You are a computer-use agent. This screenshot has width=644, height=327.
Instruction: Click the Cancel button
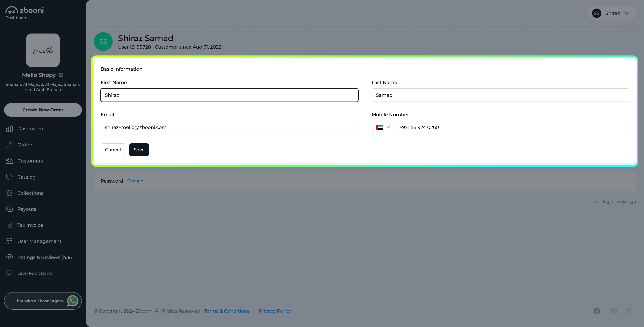(113, 150)
